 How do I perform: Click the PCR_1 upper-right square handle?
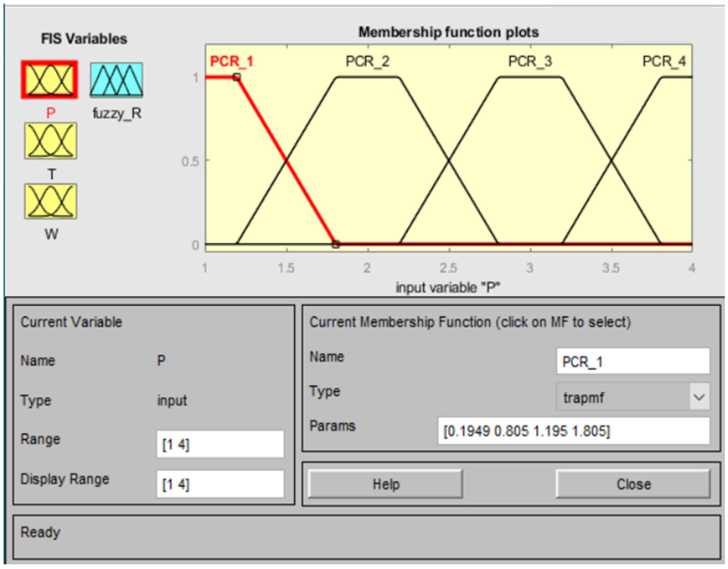coord(237,77)
